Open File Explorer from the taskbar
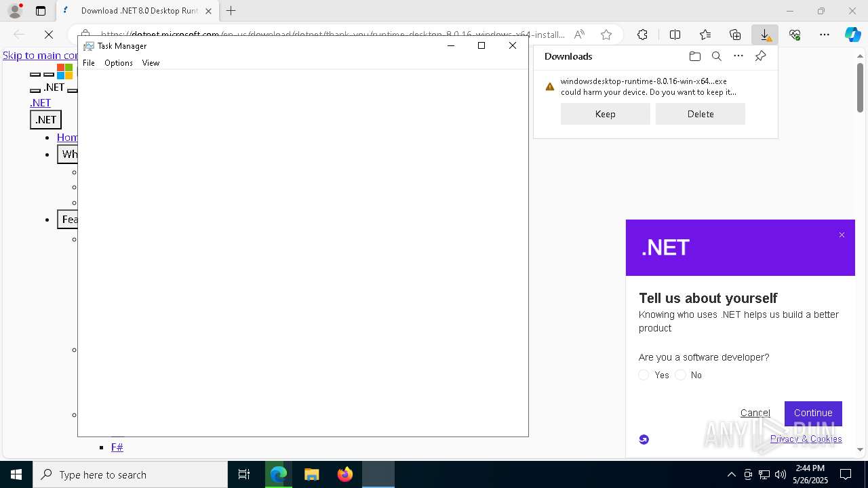 pos(312,474)
